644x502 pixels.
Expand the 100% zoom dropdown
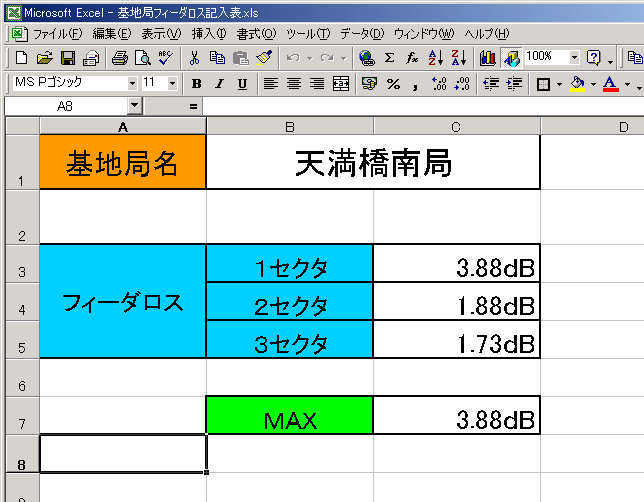[573, 57]
